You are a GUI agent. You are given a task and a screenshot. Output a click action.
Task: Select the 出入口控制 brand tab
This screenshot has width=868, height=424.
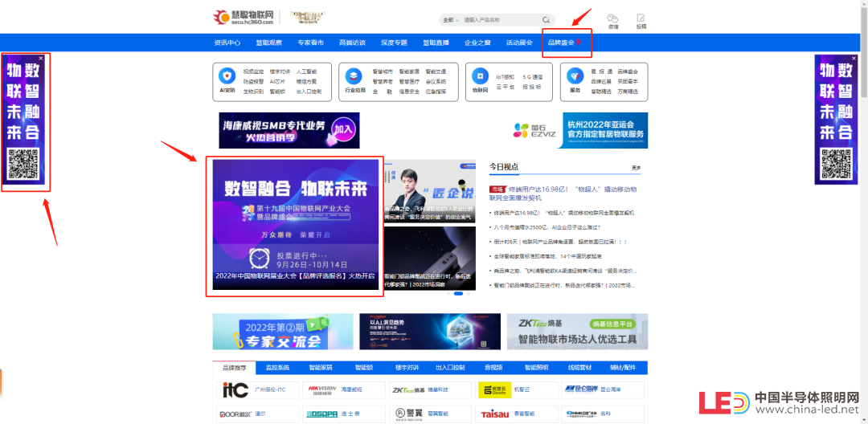click(x=450, y=367)
